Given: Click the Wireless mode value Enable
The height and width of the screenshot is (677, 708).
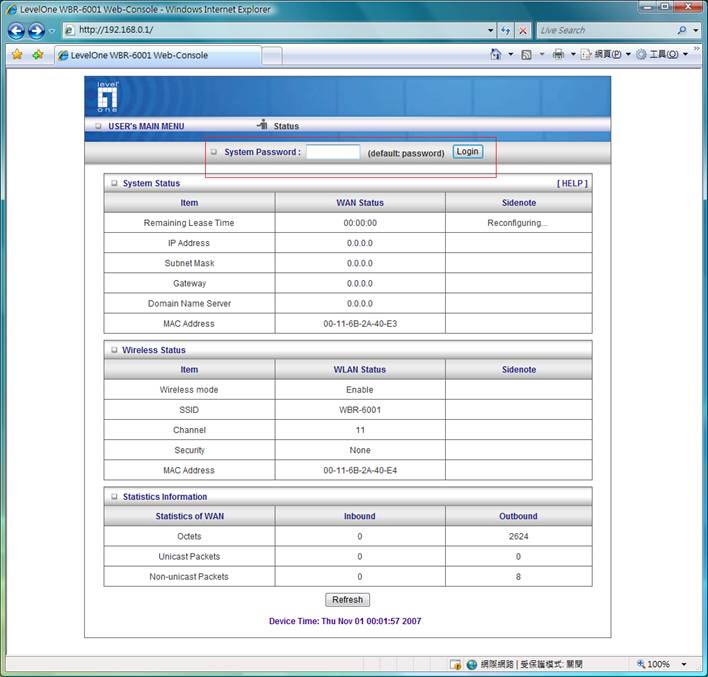Looking at the screenshot, I should 360,390.
